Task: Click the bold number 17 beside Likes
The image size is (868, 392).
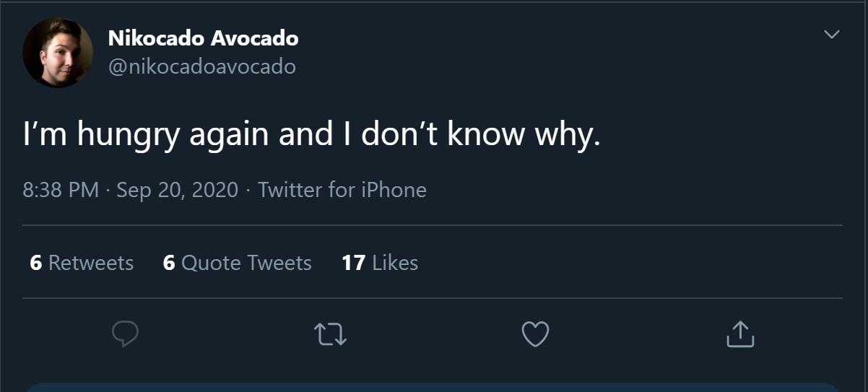Action: (x=353, y=263)
